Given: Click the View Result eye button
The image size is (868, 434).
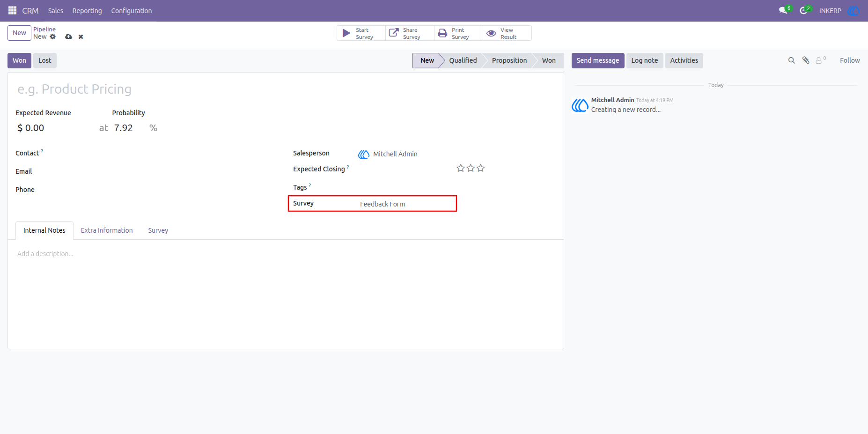Looking at the screenshot, I should coord(507,33).
